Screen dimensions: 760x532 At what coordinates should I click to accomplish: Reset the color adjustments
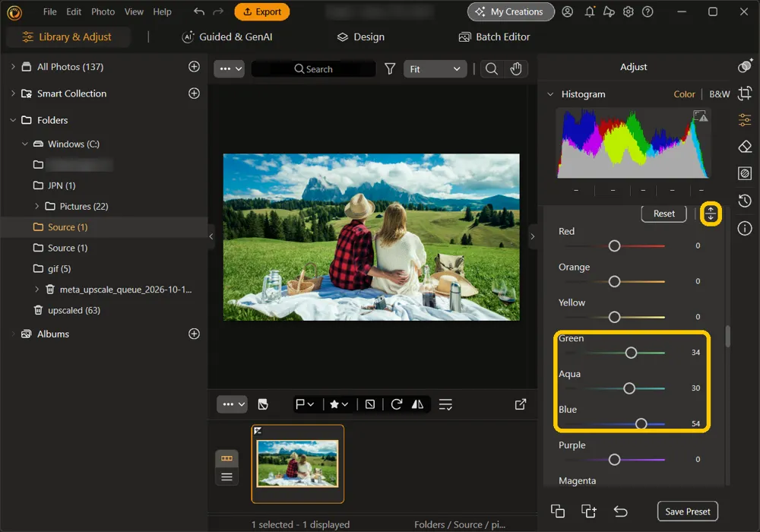coord(663,214)
